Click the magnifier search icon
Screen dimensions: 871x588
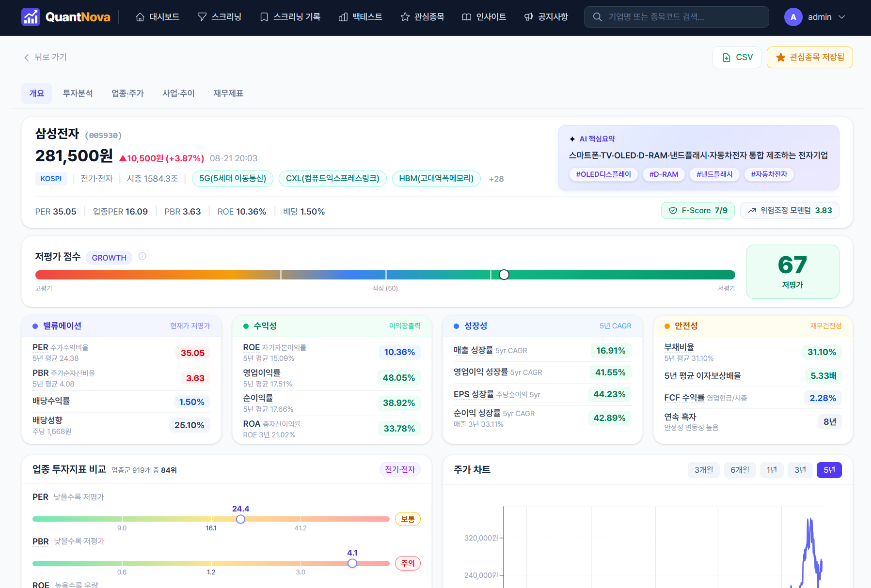(598, 17)
